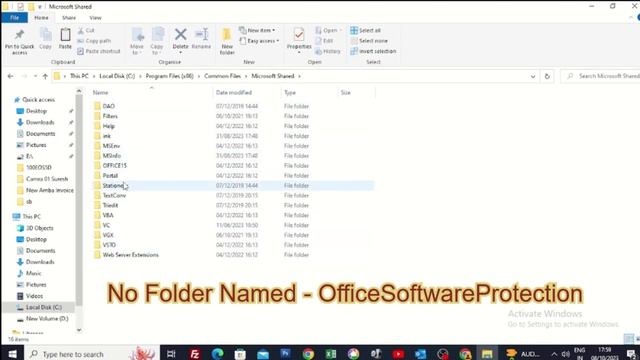Click Program Files (x86) breadcrumb
640x360 pixels.
169,76
